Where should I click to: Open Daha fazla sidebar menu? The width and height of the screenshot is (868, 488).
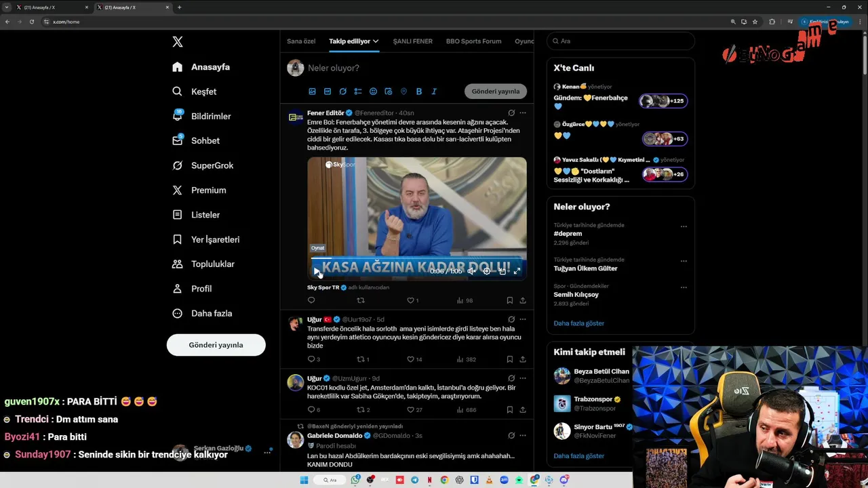(202, 313)
